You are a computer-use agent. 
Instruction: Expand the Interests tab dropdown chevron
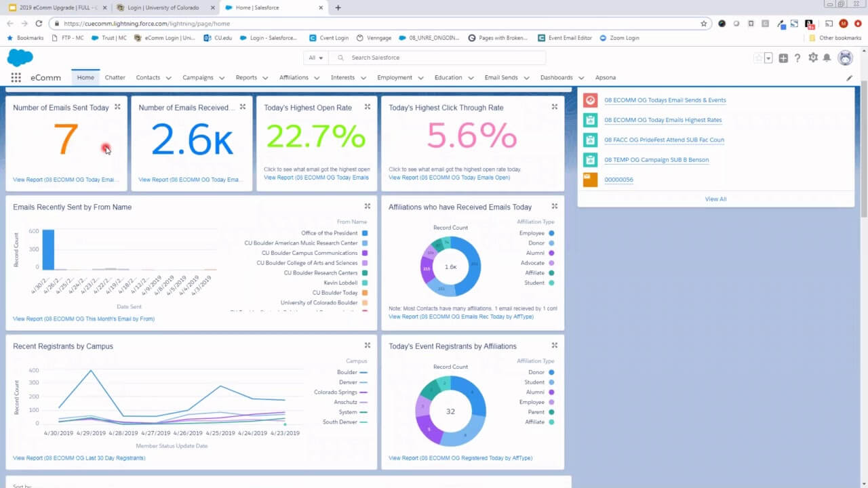point(363,78)
